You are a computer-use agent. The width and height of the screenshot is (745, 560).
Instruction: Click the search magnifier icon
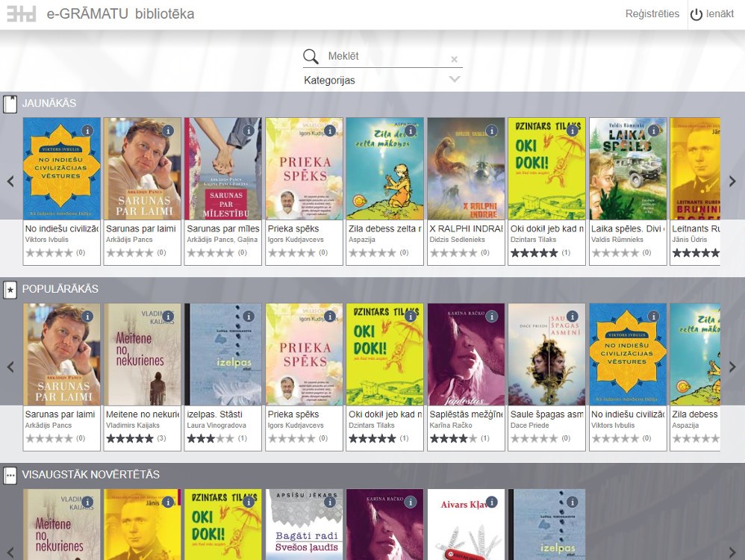coord(311,57)
